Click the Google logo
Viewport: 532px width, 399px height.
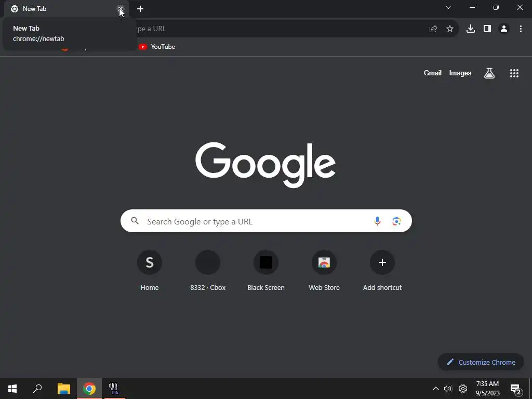pyautogui.click(x=265, y=165)
